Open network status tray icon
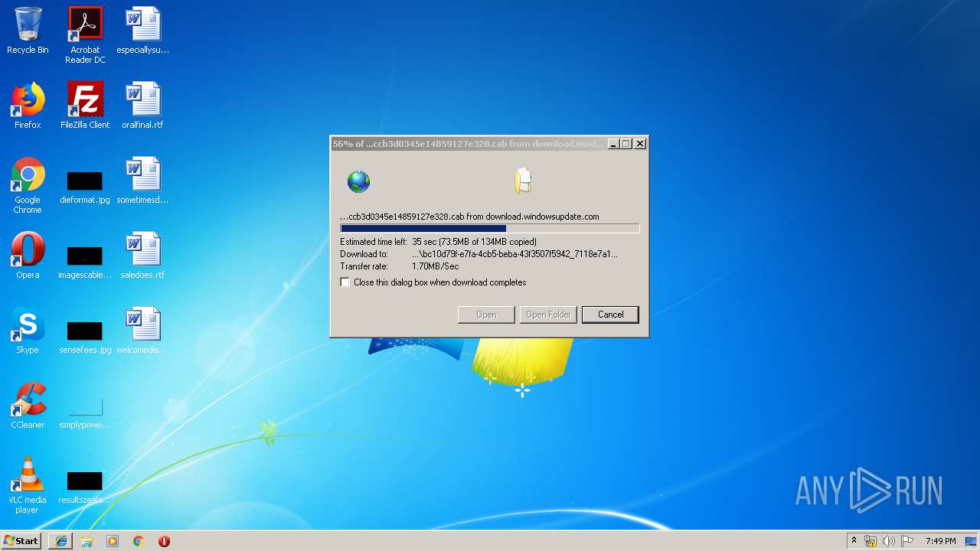980x551 pixels. [871, 541]
